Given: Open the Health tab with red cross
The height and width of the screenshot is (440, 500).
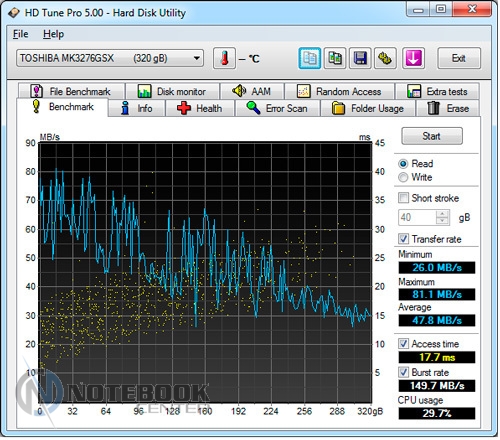Looking at the screenshot, I should point(200,108).
